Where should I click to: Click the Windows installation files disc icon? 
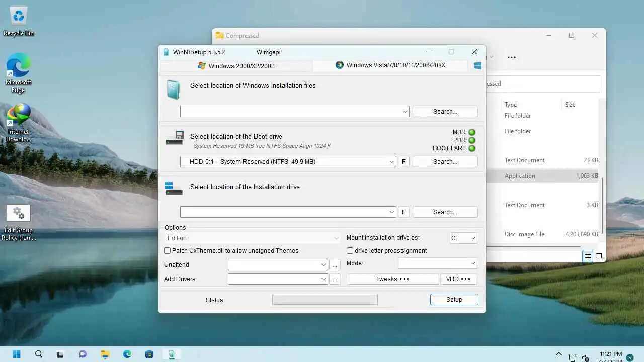pos(173,89)
